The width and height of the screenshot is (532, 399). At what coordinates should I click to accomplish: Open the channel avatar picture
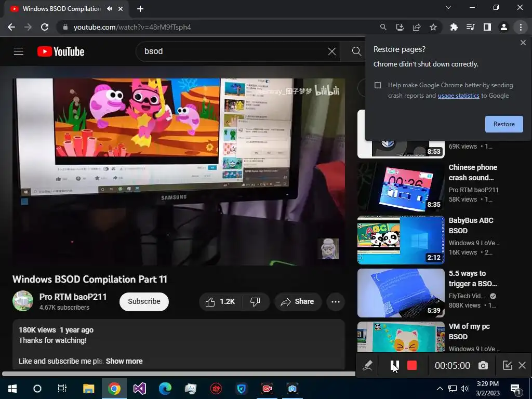23,301
